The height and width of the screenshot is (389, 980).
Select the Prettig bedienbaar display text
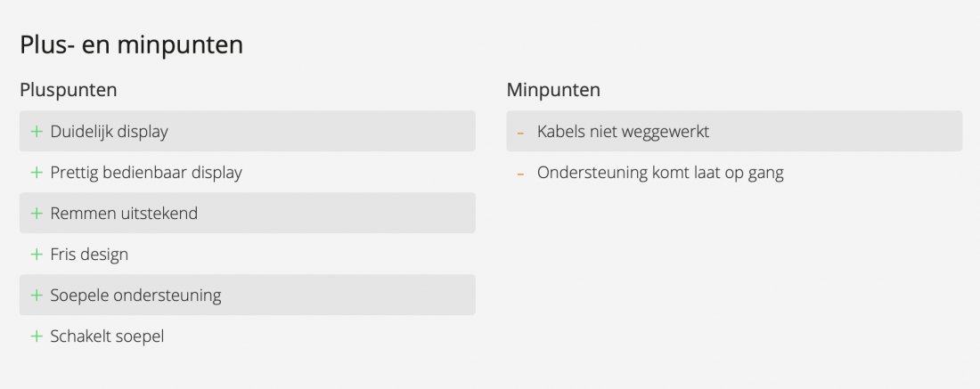coord(146,173)
